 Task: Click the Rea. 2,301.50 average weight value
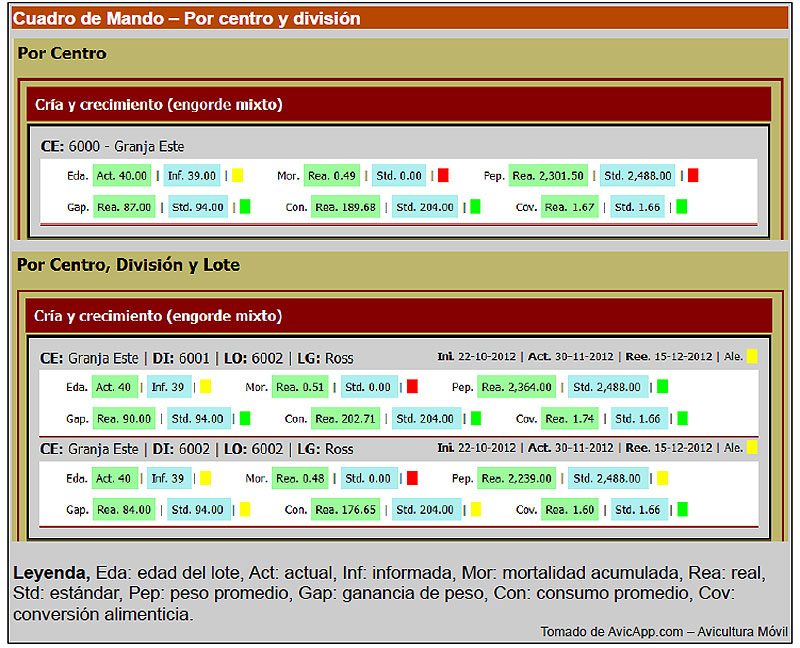547,176
